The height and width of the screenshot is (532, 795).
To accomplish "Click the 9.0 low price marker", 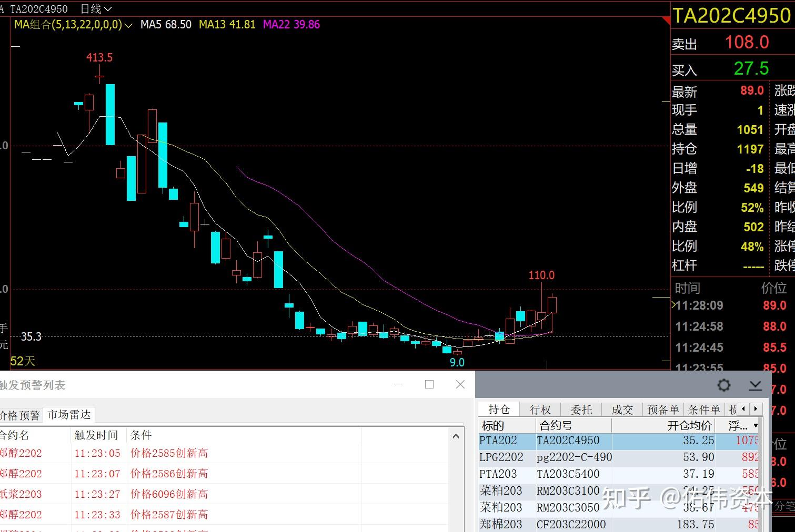I will pos(457,362).
